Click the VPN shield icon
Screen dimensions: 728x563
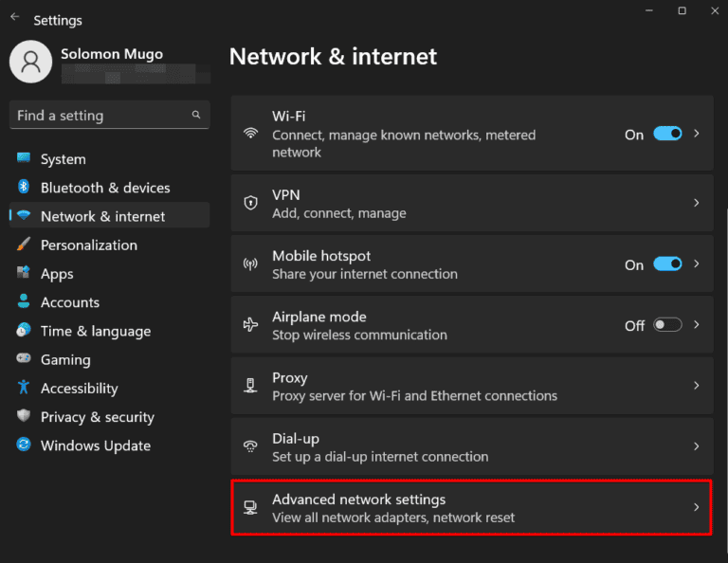tap(250, 203)
